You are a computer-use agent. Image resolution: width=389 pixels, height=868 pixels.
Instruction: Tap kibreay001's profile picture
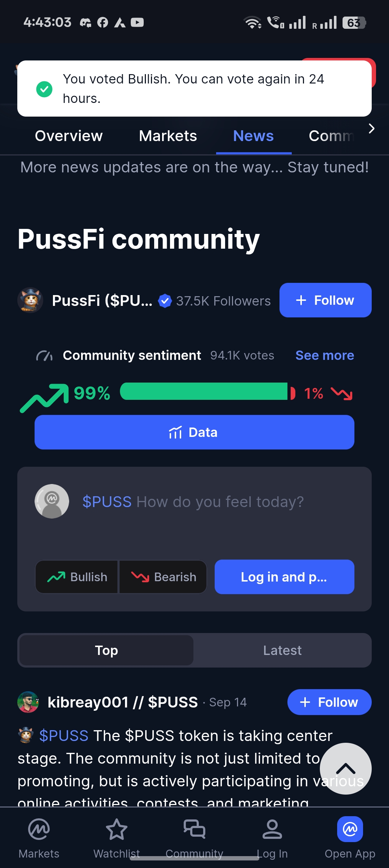[x=28, y=702]
